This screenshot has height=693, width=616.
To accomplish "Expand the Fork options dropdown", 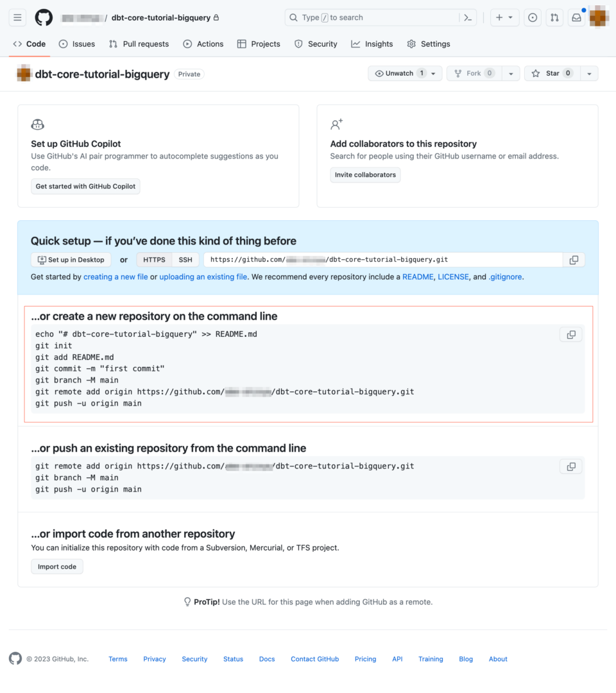I will tap(511, 73).
